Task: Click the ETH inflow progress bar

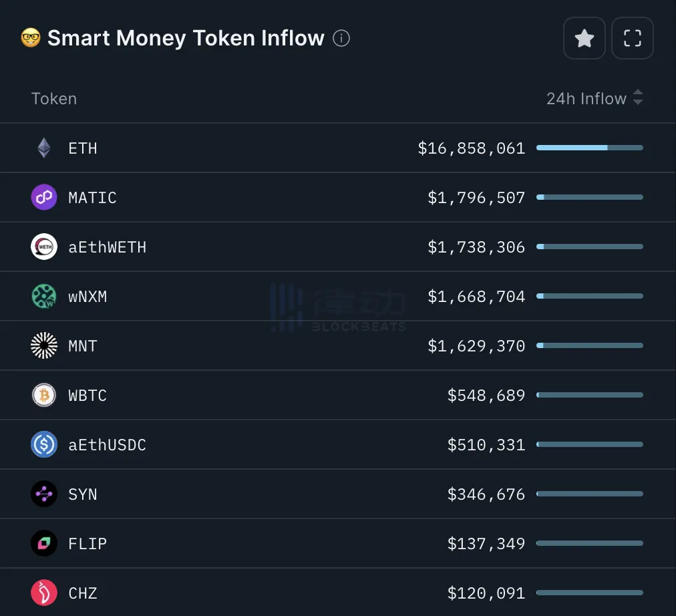Action: click(589, 148)
